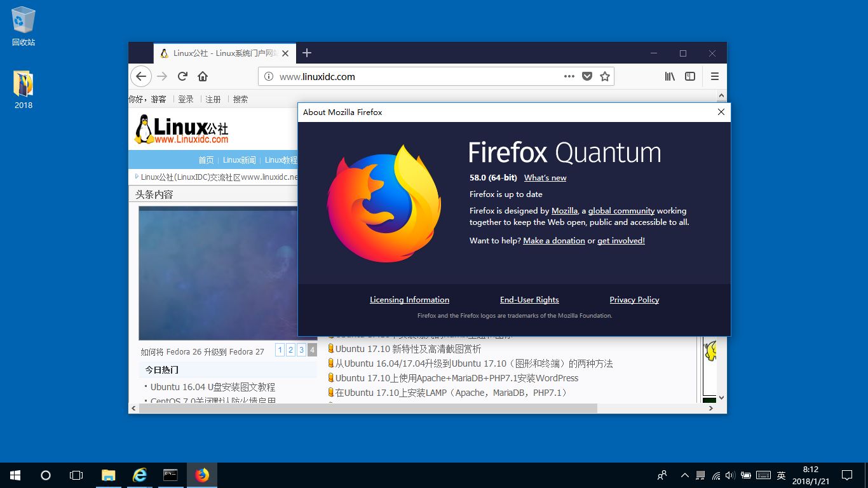Open the Windows Start menu
This screenshot has height=488, width=868.
pos(15,475)
